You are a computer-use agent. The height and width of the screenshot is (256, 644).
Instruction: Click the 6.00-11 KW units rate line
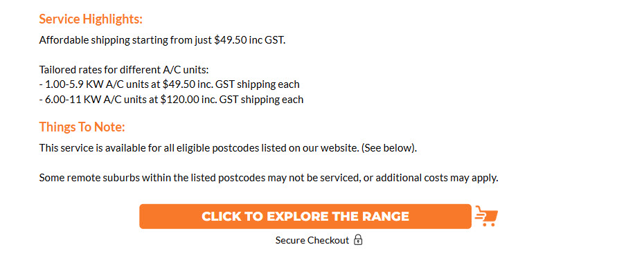171,99
